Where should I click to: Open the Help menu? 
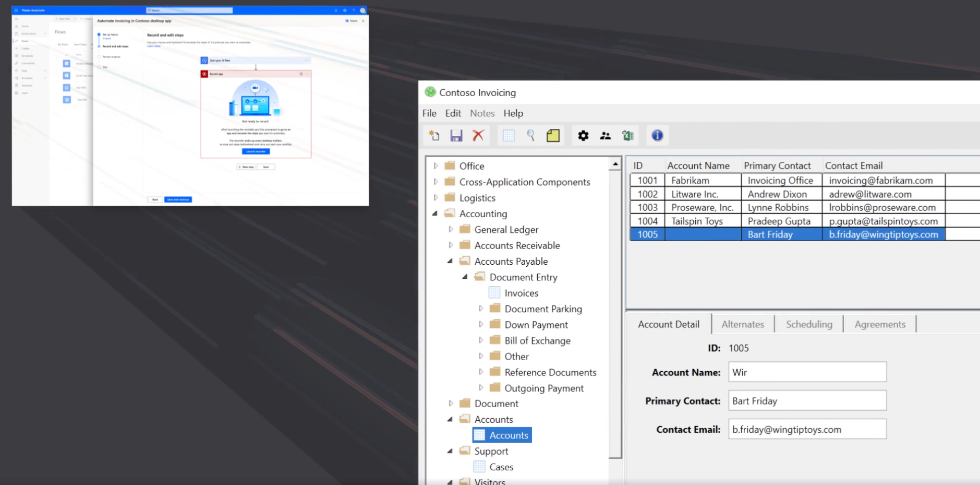513,113
